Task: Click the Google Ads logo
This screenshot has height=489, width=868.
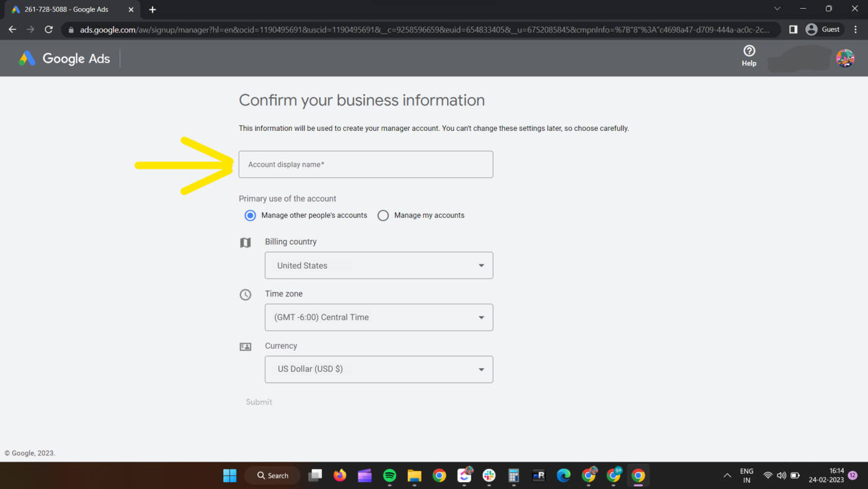Action: 64,58
